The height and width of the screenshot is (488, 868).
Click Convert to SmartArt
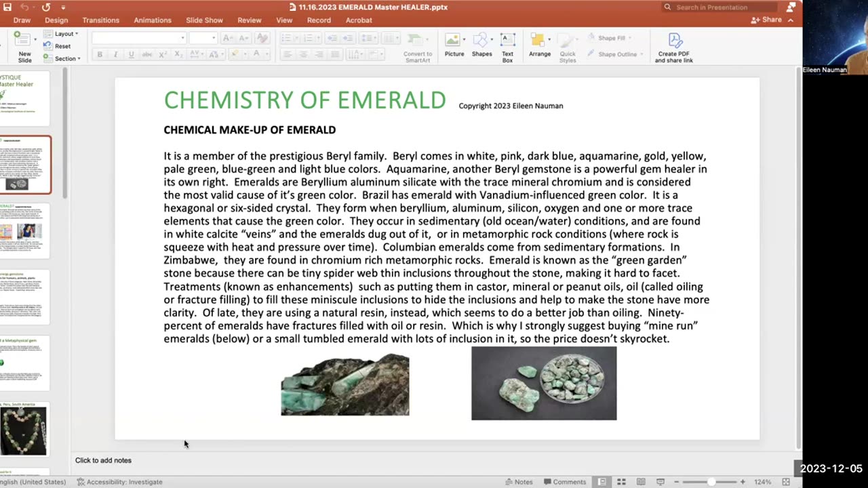(418, 47)
